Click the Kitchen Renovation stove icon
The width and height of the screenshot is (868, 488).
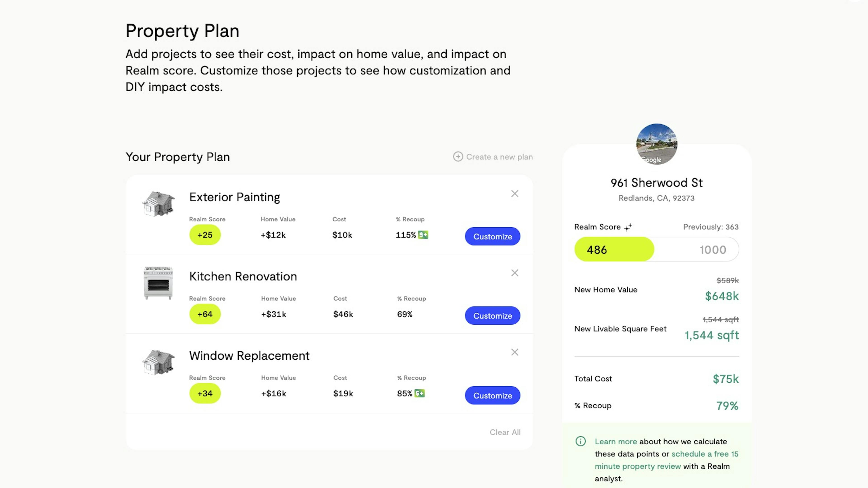158,283
